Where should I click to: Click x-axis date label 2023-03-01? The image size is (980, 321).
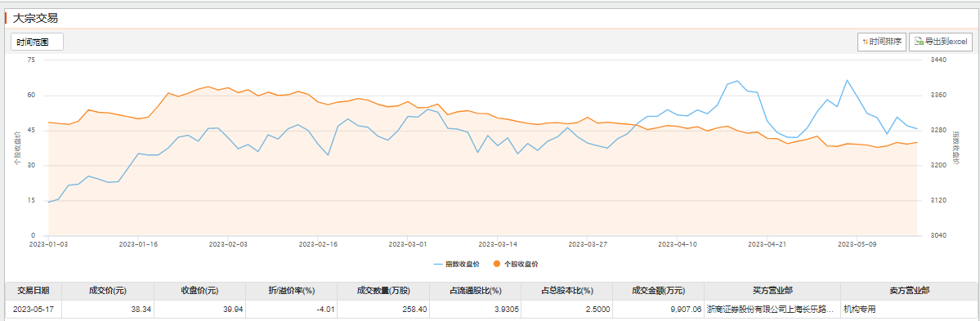pyautogui.click(x=408, y=245)
